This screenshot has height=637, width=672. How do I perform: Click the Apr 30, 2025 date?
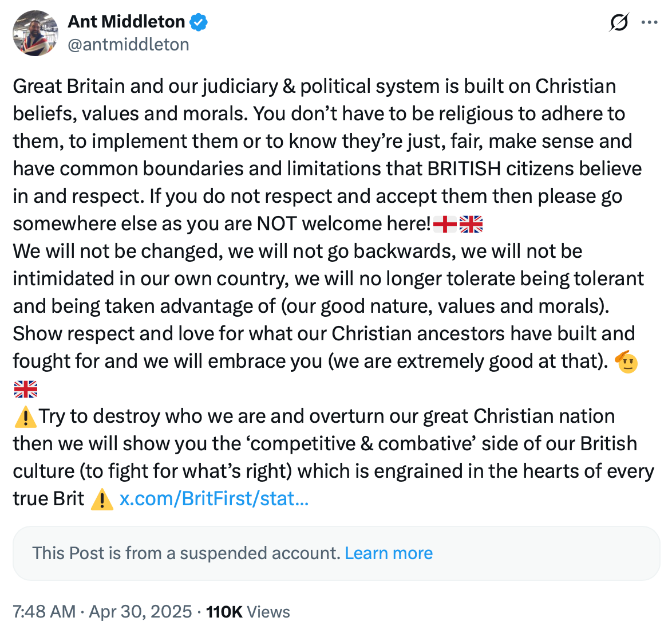(140, 612)
